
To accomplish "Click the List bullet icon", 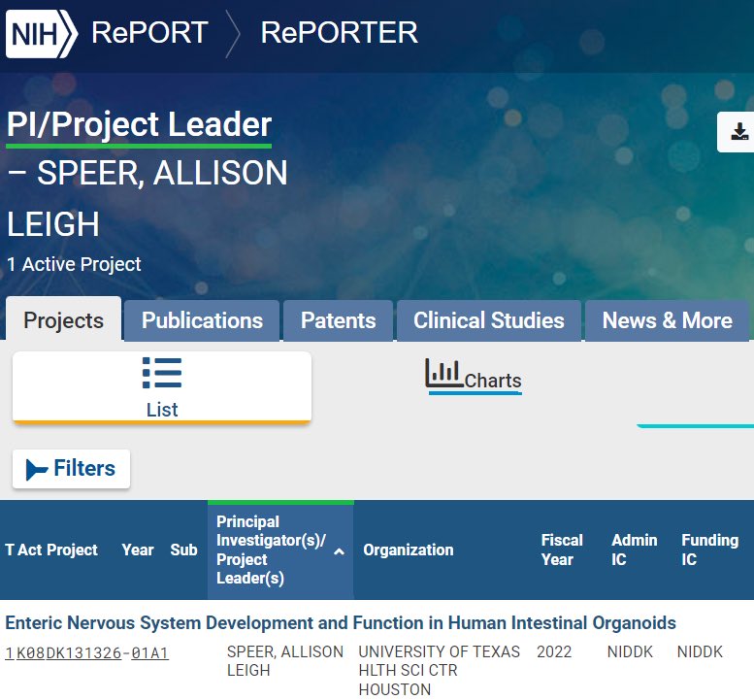I will tap(162, 373).
